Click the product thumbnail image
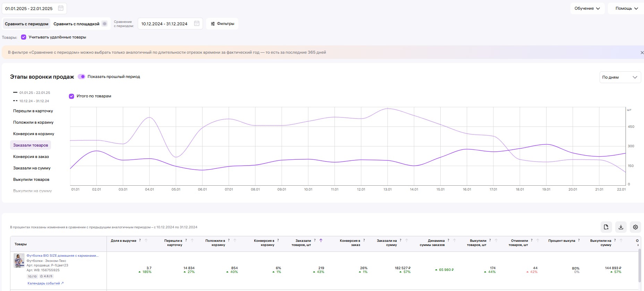Screen dimensions: 644x291 coord(19,261)
